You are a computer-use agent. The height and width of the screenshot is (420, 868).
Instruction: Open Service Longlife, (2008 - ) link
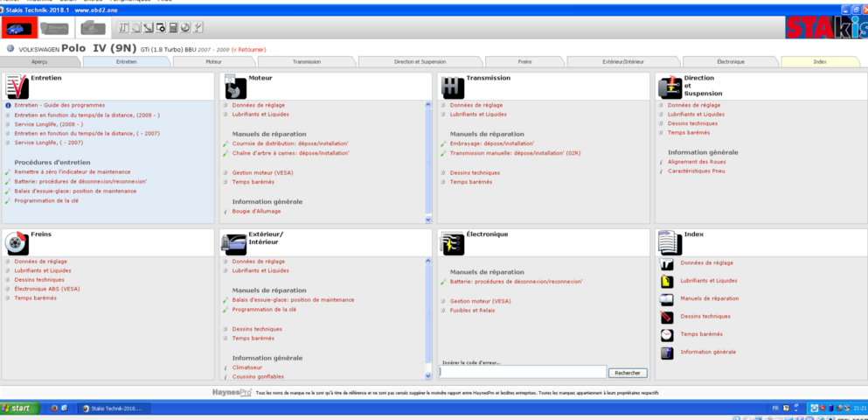click(x=49, y=124)
